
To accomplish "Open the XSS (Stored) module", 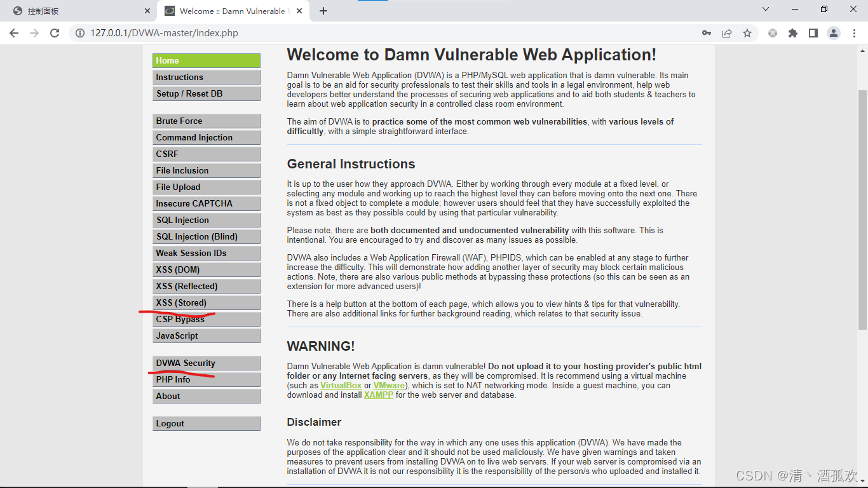I will [x=207, y=302].
